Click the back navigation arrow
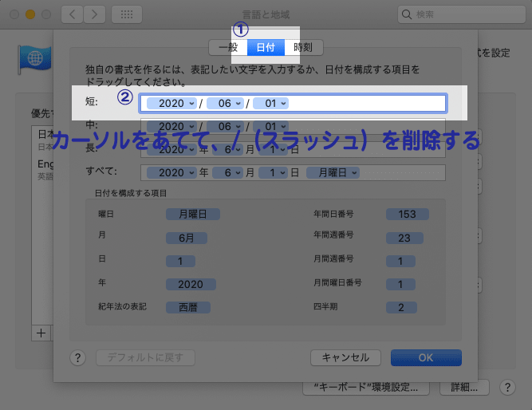The width and height of the screenshot is (532, 410). click(73, 14)
